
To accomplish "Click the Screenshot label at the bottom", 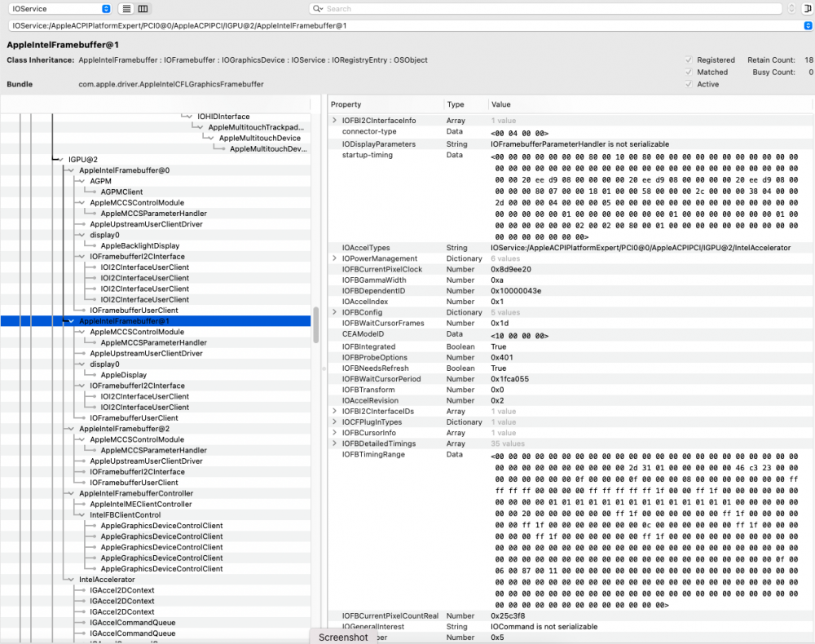I will [x=343, y=637].
